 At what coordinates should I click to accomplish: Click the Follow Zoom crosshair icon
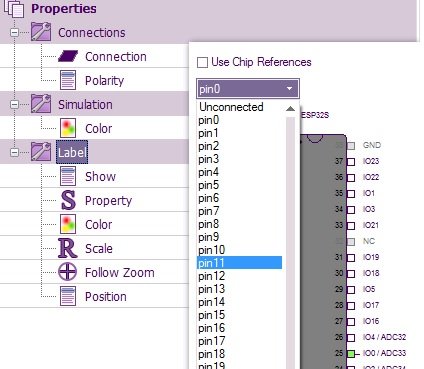click(x=68, y=272)
